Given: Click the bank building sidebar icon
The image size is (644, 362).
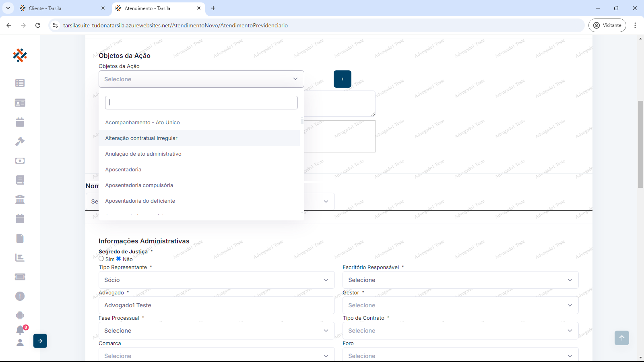Looking at the screenshot, I should click(20, 199).
